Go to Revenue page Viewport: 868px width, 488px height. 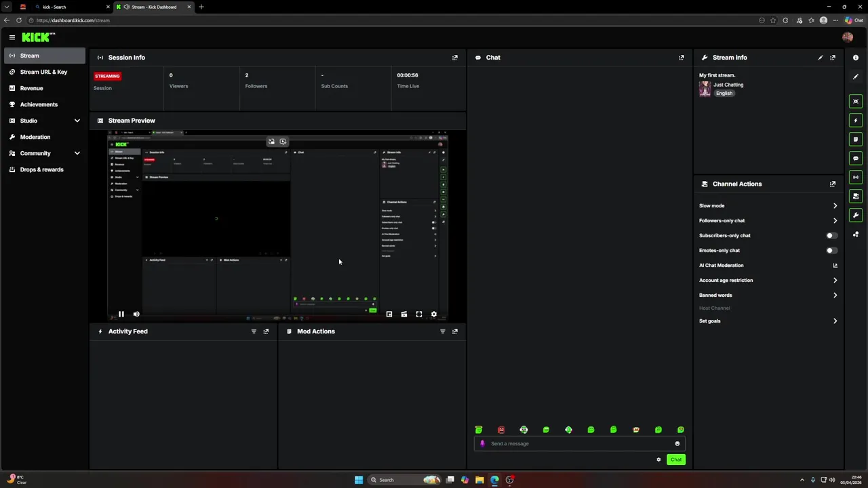pyautogui.click(x=45, y=88)
